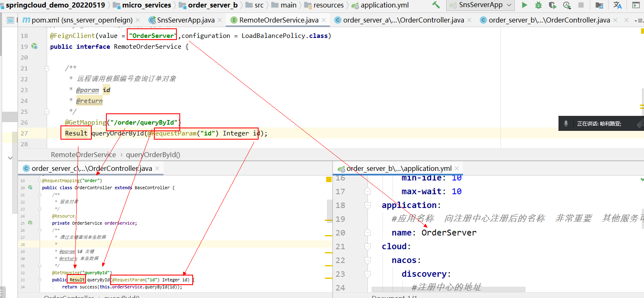The width and height of the screenshot is (644, 298).
Task: Open the Run Anything window icon
Action: 636,5
